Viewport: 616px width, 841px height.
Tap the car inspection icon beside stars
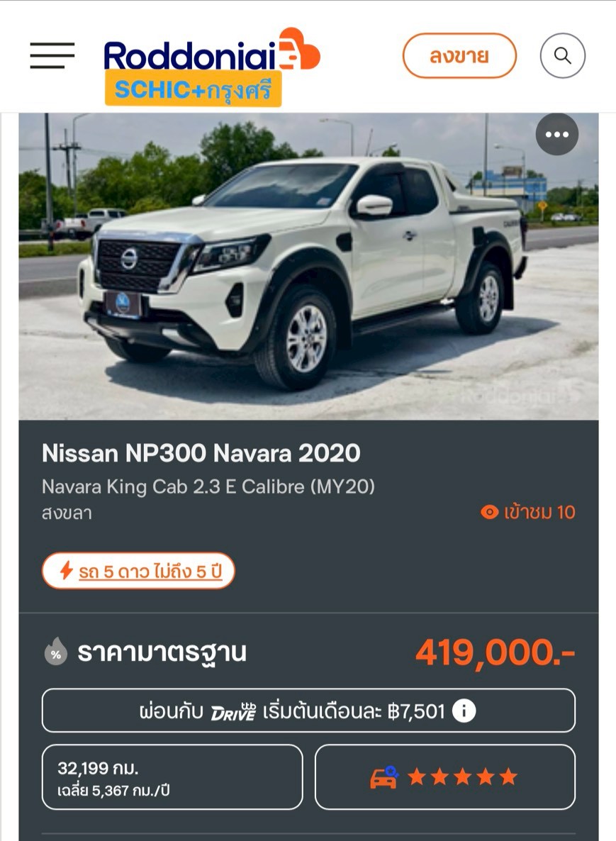384,776
